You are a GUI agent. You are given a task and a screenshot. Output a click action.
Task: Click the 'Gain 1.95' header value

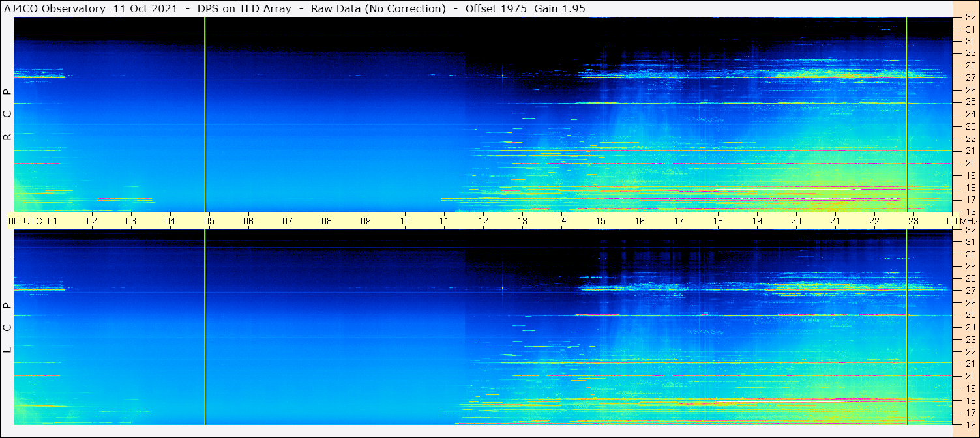point(559,8)
